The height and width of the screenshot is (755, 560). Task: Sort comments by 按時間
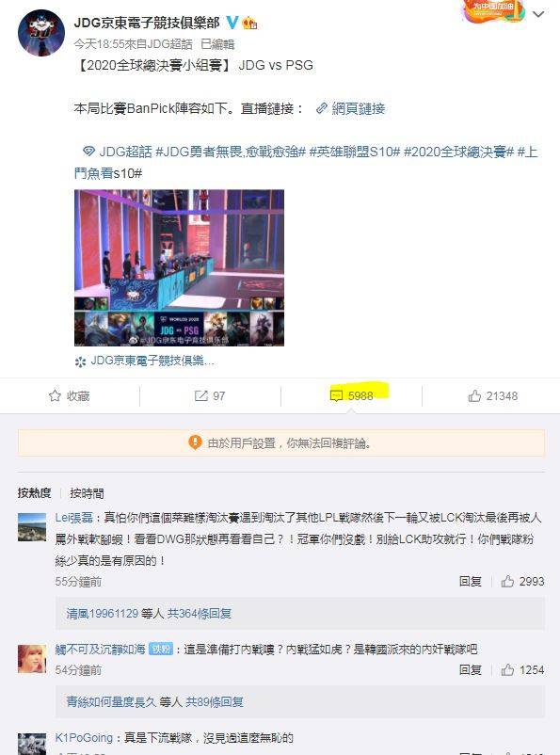point(87,493)
